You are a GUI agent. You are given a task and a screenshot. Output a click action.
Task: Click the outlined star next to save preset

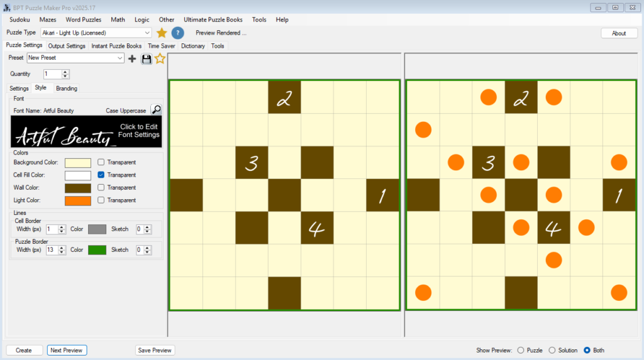[160, 58]
